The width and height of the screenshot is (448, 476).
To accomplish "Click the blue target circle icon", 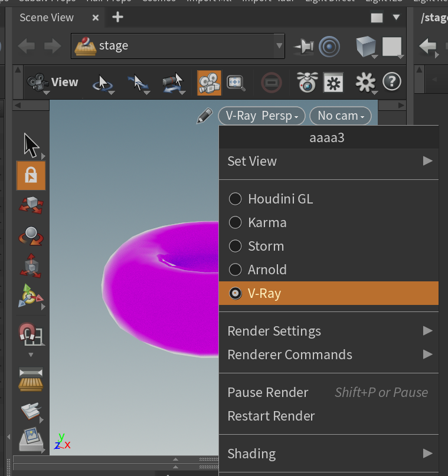I will click(329, 47).
